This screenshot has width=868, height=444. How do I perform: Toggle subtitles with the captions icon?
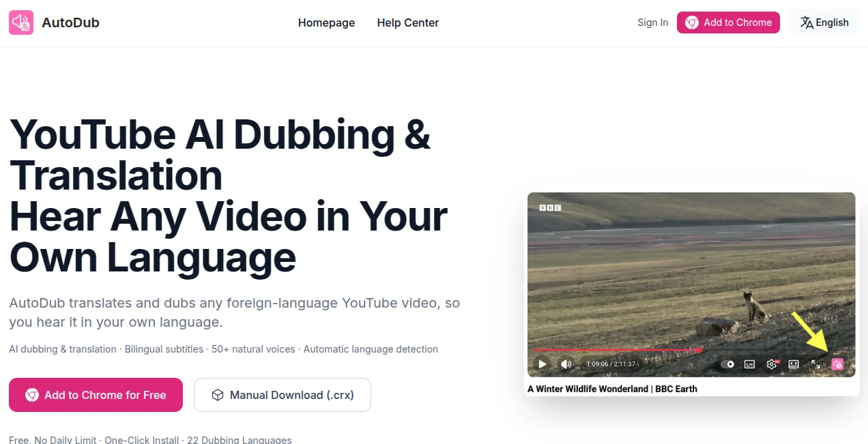(749, 364)
